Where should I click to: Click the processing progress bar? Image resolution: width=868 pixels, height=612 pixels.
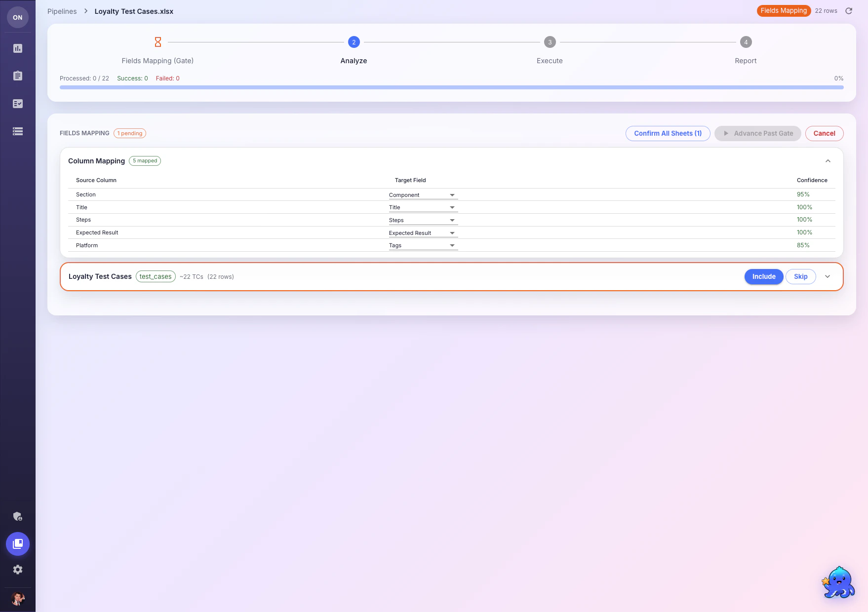452,87
